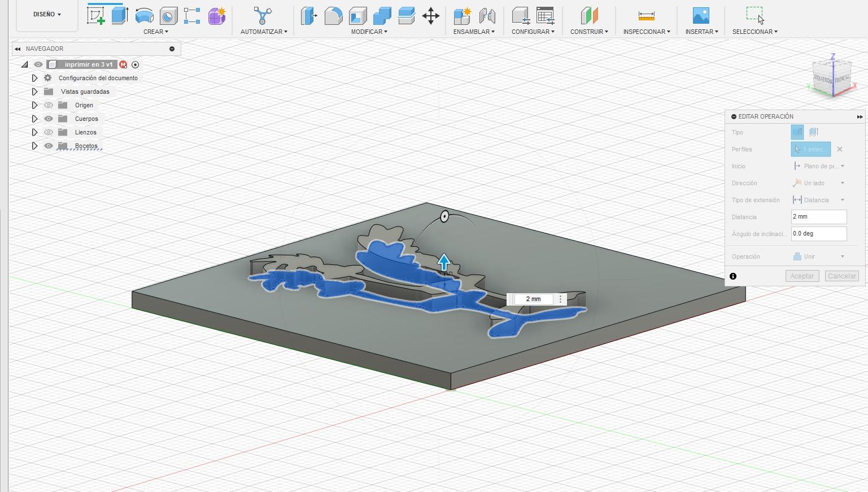This screenshot has height=492, width=868.
Task: Click the blue extrude distance arrow handle
Action: click(x=444, y=262)
